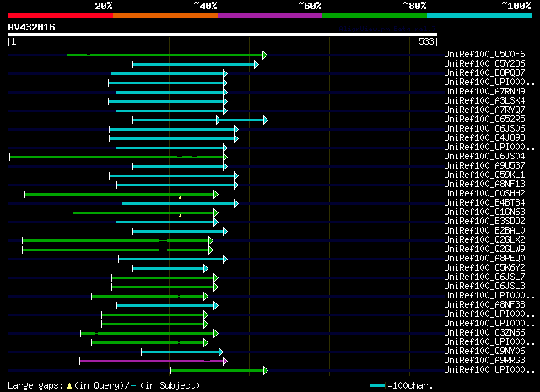This screenshot has height=392, width=540.
Task: Select hit label UniRef100_C0SHH2
Action: click(484, 193)
